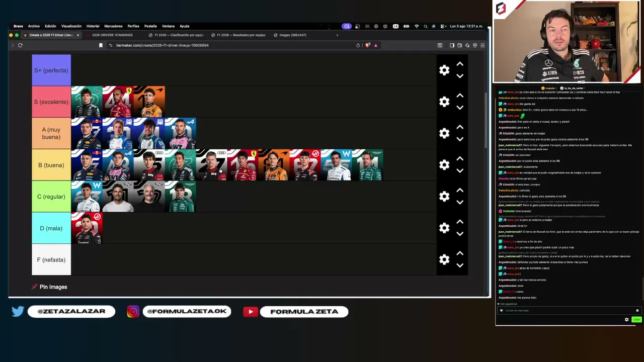Click the white F (nefasta) tier label
This screenshot has height=362, width=644.
pos(51,260)
